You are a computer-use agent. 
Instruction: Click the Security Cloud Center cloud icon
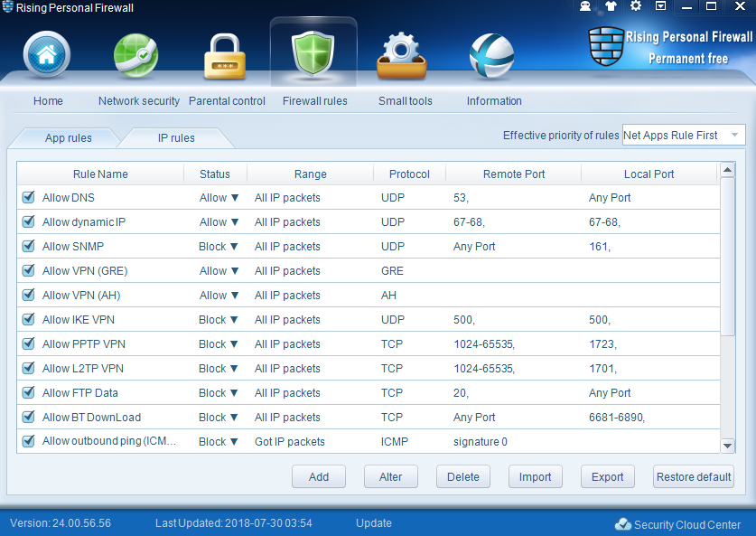click(623, 524)
